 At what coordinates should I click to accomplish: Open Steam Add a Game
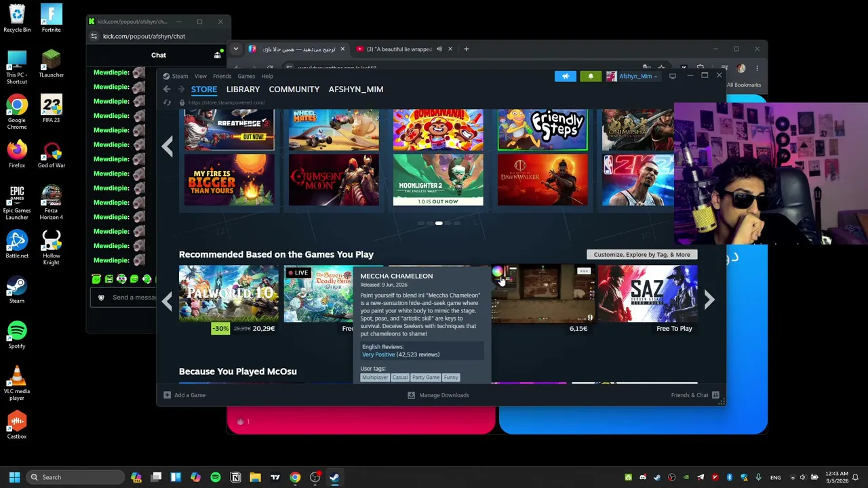coord(184,395)
